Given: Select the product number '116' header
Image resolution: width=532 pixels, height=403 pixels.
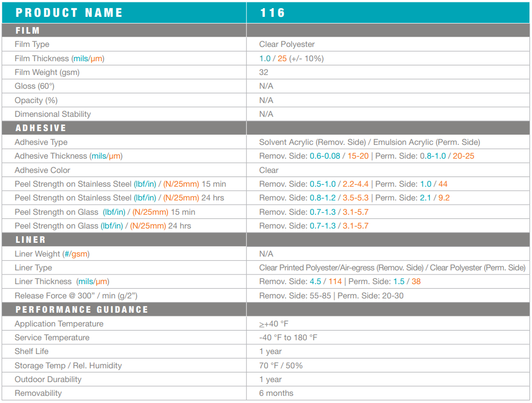Looking at the screenshot, I should [273, 13].
